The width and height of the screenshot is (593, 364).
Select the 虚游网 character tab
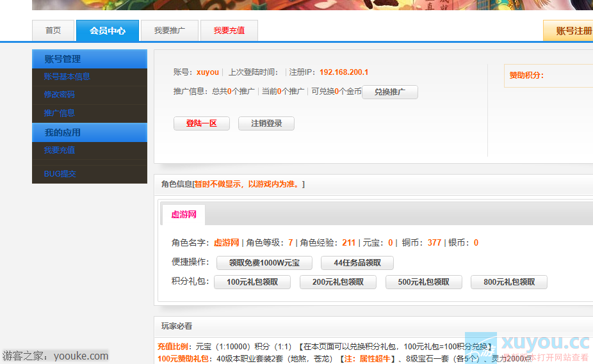click(x=183, y=215)
